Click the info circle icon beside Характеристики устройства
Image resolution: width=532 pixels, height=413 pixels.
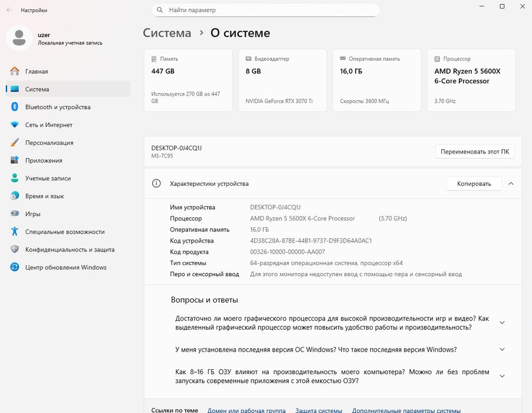156,183
